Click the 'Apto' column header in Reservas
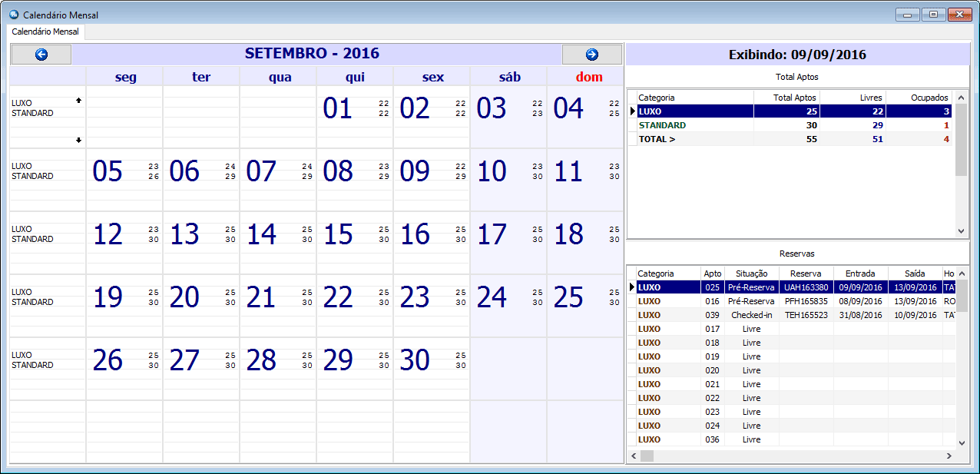 (x=713, y=273)
